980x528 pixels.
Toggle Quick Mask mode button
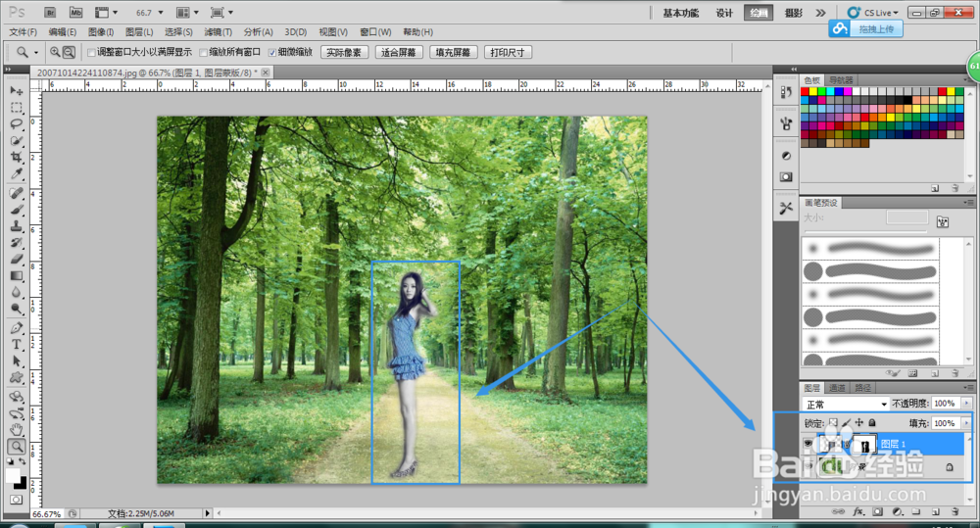click(x=17, y=500)
